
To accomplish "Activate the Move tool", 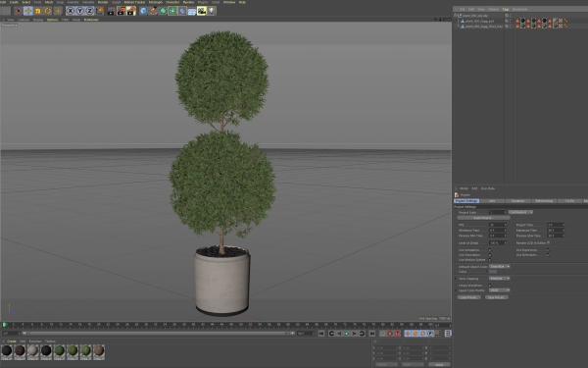I will (x=28, y=11).
